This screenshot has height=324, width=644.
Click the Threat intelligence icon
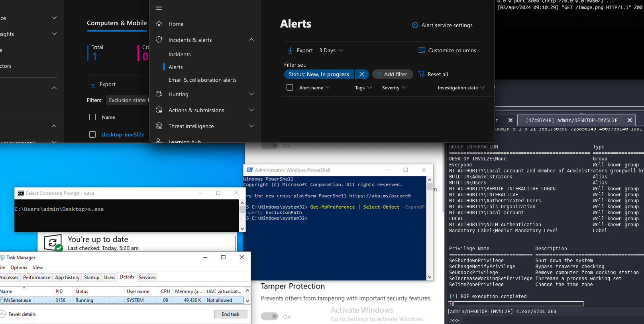pyautogui.click(x=159, y=126)
